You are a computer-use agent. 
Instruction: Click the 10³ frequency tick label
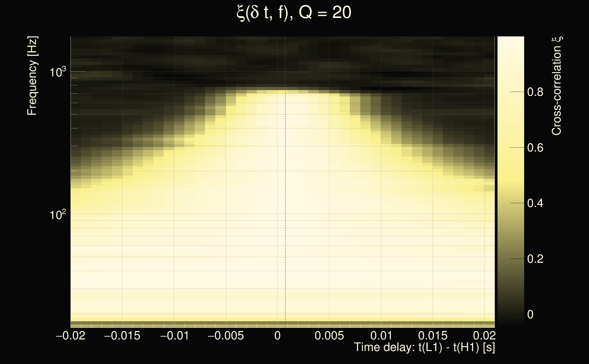coord(58,72)
